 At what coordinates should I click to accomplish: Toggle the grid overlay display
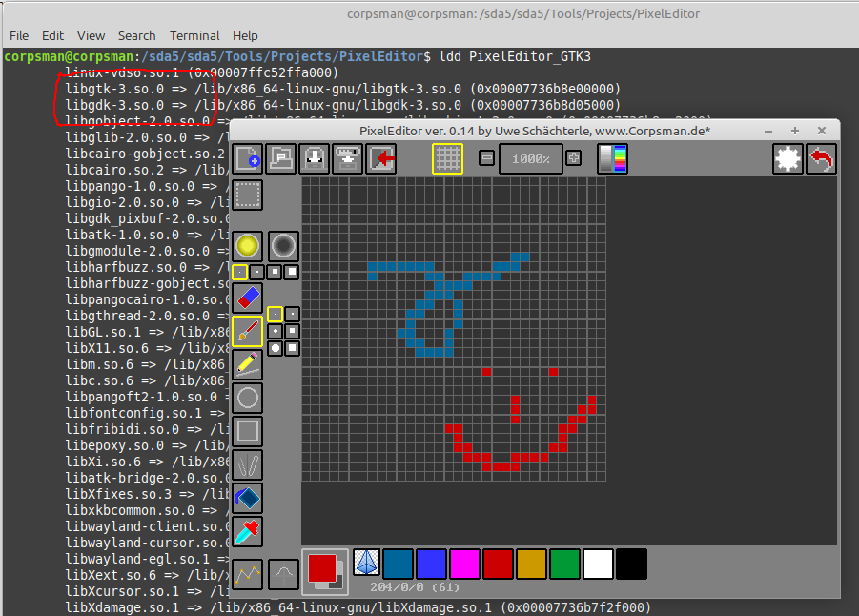click(x=447, y=158)
